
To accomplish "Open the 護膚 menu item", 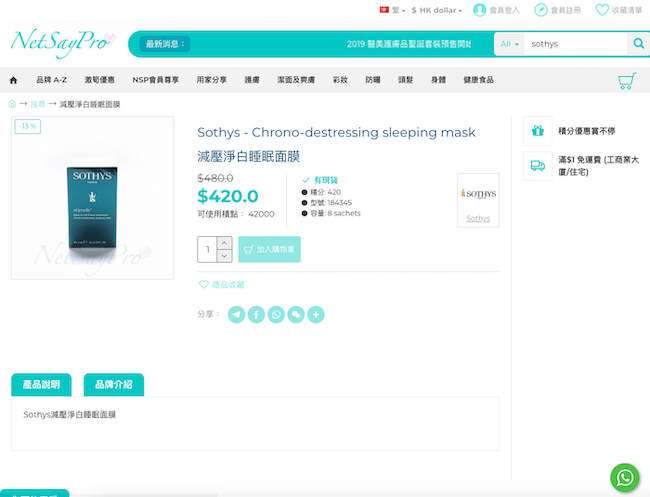I will point(252,80).
